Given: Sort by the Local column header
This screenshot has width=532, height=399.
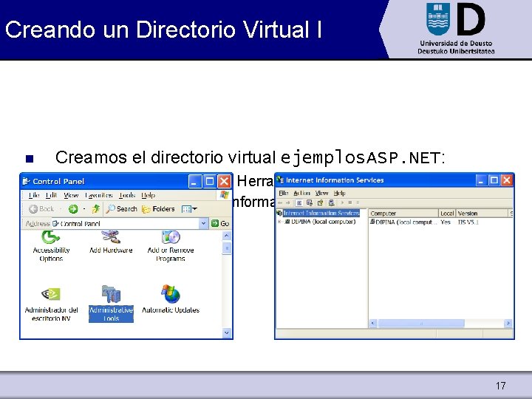Looking at the screenshot, I should pyautogui.click(x=447, y=214).
